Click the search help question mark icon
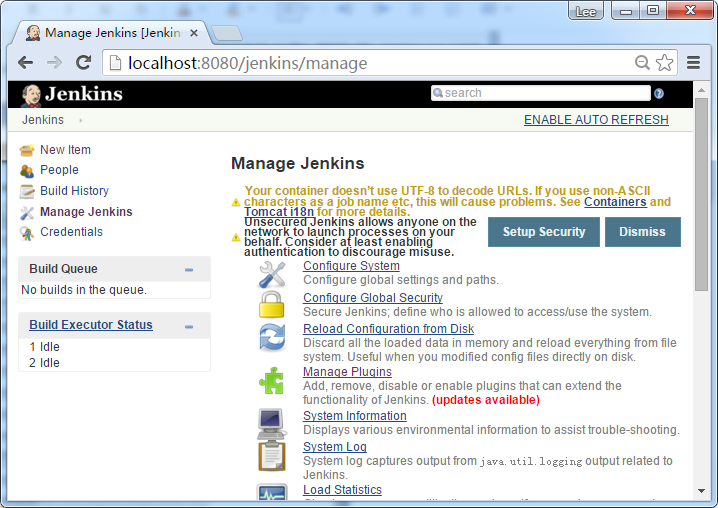 [659, 93]
